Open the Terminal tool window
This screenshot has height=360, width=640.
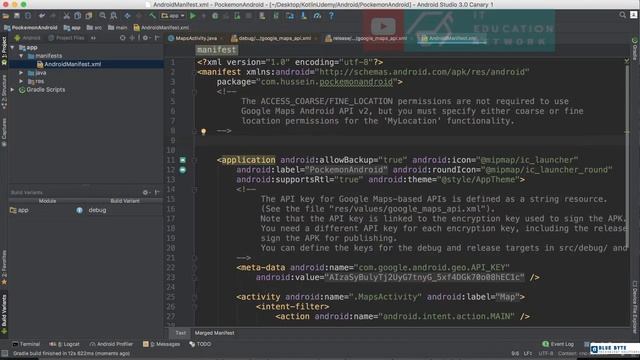tap(26, 344)
